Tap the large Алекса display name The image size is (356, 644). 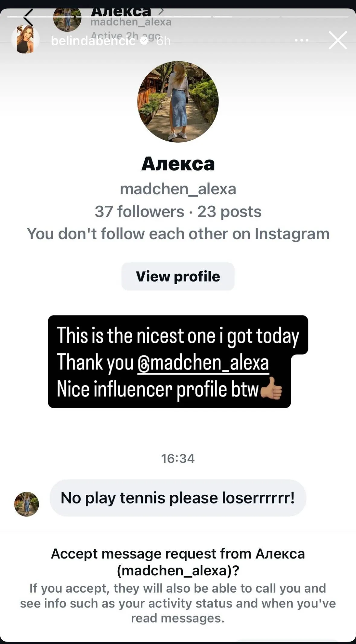[178, 164]
